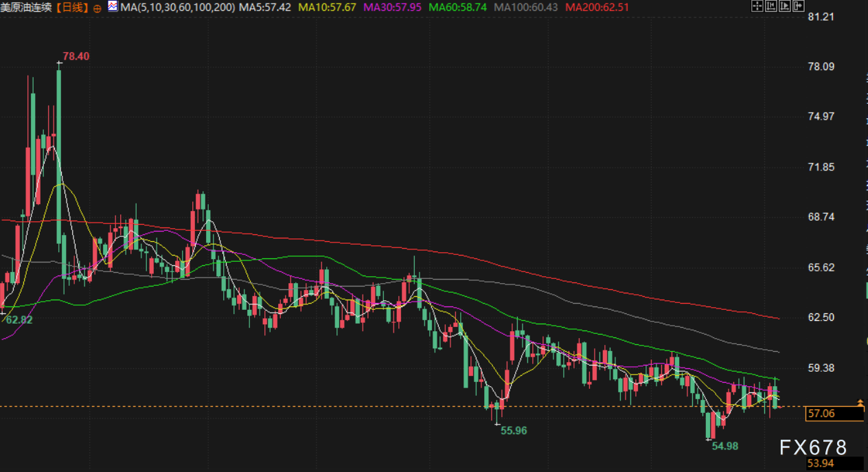Image resolution: width=868 pixels, height=472 pixels.
Task: Click the current price tag 57.06
Action: pos(835,414)
